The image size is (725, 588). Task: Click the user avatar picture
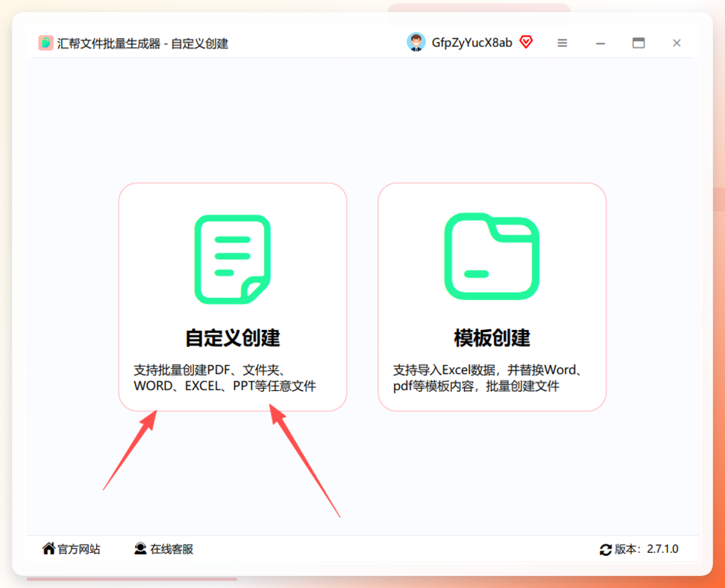click(415, 43)
